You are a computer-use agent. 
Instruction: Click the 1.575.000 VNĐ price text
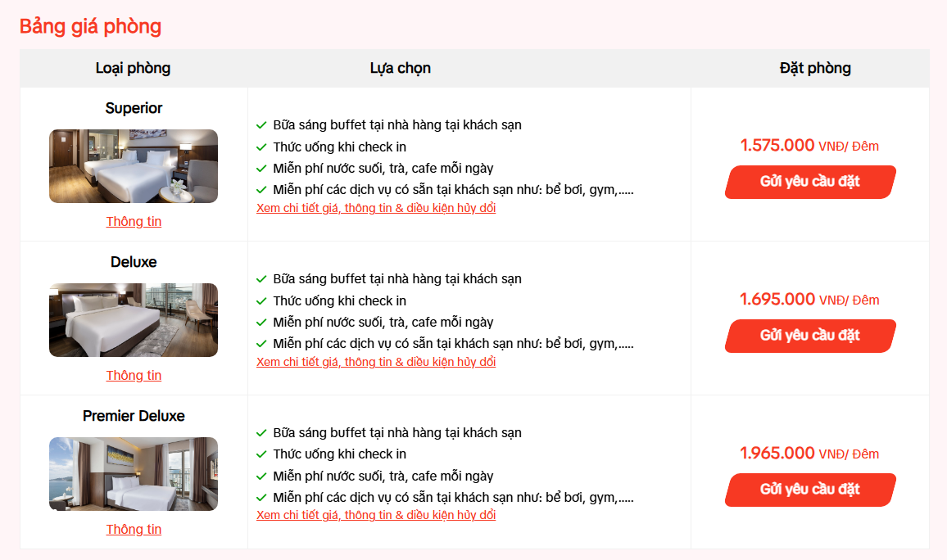[809, 146]
